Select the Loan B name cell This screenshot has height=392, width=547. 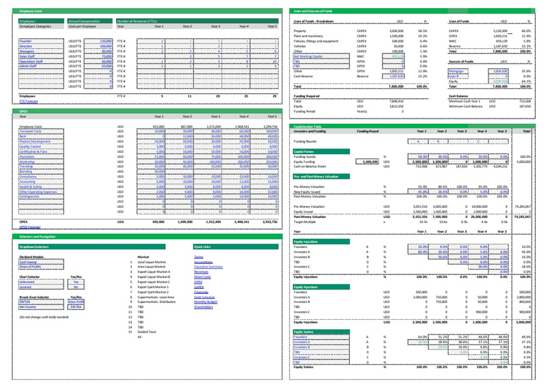(458, 76)
